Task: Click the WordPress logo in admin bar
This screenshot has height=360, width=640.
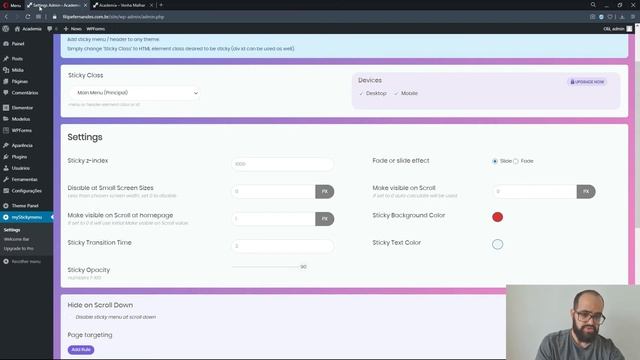Action: click(x=6, y=29)
